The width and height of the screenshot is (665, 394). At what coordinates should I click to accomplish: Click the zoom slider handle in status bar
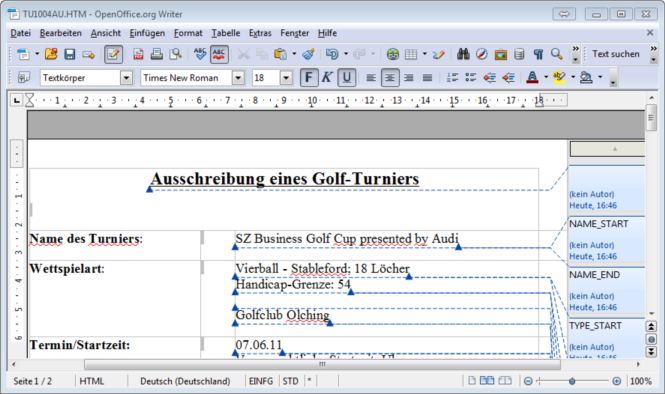(572, 381)
